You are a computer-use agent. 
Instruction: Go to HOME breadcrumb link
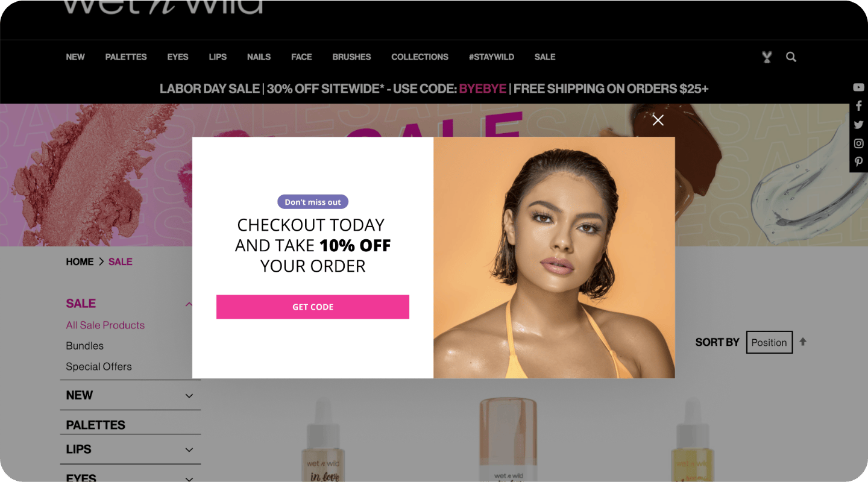pos(80,261)
